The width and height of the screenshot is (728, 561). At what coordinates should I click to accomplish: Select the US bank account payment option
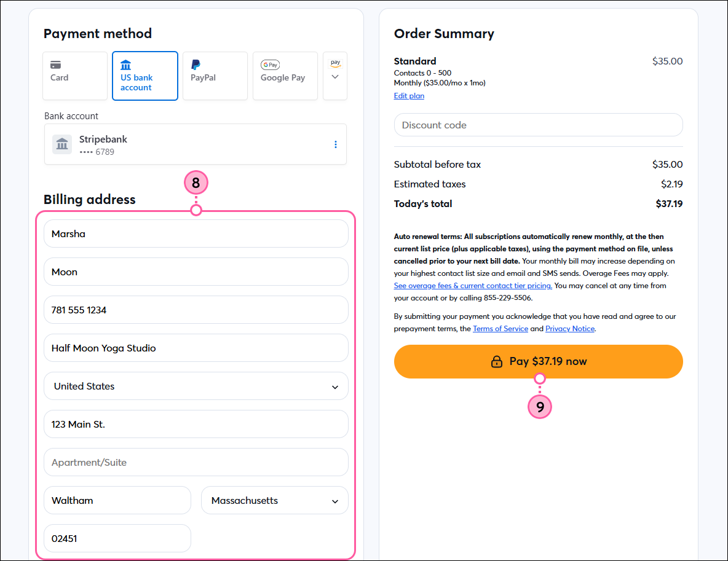[x=144, y=75]
